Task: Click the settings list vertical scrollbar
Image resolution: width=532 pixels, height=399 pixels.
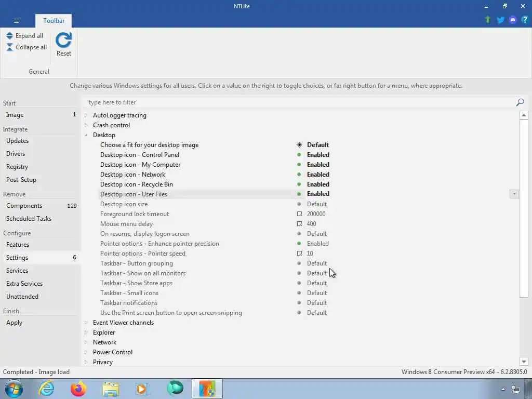Action: click(524, 209)
